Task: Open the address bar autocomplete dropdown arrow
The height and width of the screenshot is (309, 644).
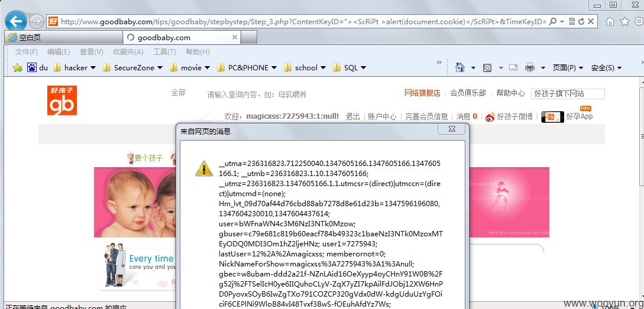Action: click(x=562, y=21)
